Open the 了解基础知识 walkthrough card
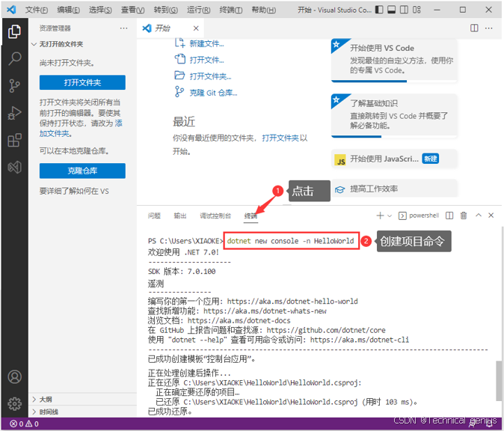Image resolution: width=504 pixels, height=431 pixels. tap(394, 115)
